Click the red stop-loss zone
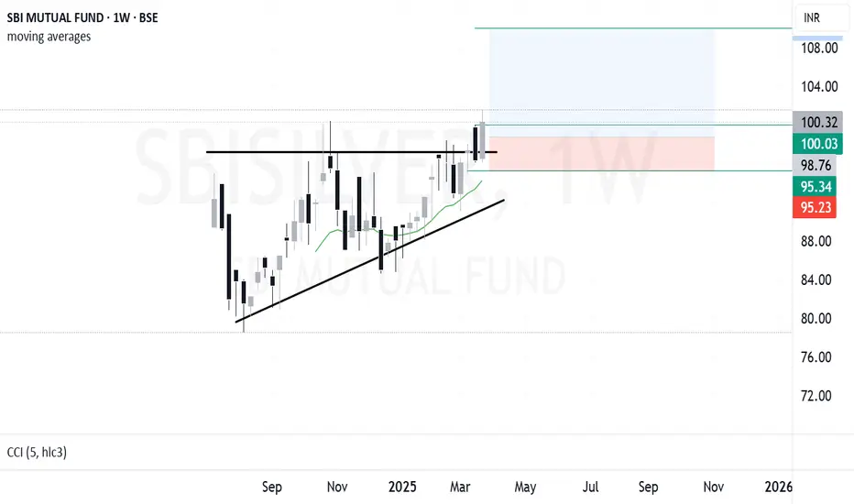The image size is (854, 504). (602, 154)
